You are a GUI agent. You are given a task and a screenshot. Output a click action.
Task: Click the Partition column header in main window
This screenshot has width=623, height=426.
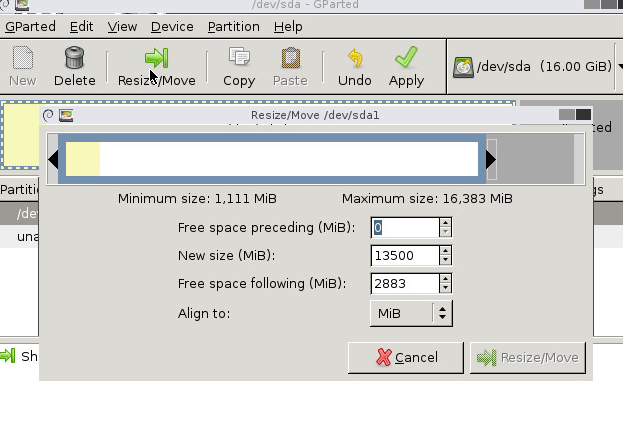click(19, 190)
